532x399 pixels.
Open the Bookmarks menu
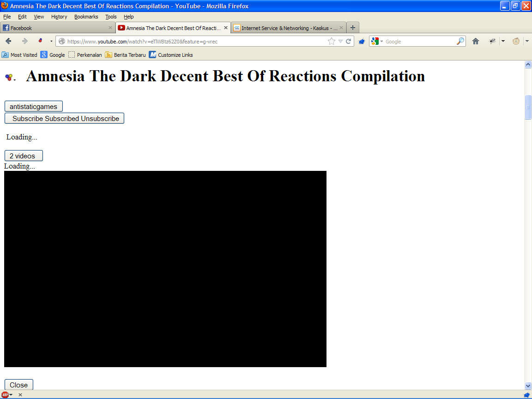86,17
